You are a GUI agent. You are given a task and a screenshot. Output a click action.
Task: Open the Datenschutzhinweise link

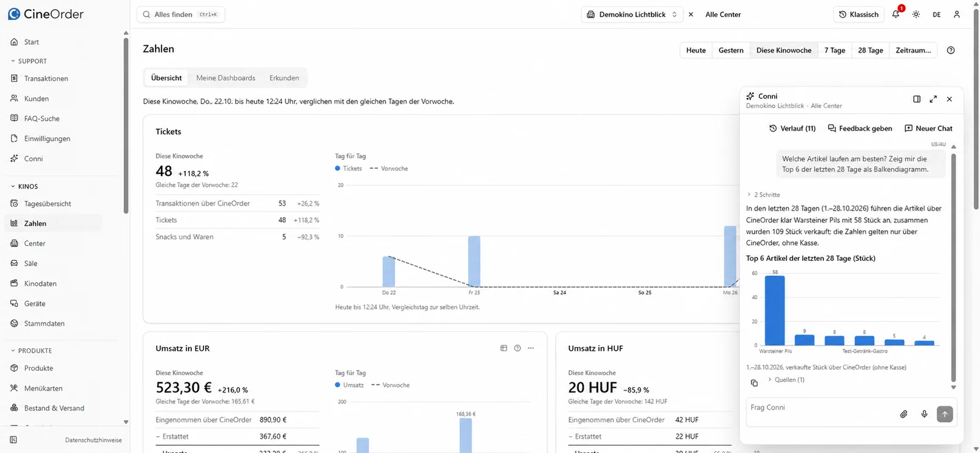[x=94, y=440]
